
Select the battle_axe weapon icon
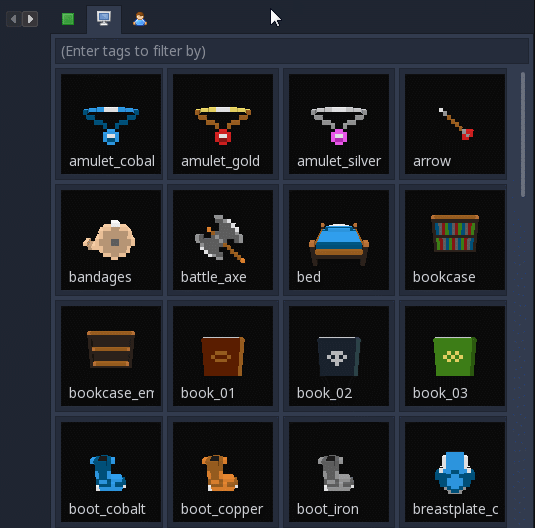[x=223, y=240]
